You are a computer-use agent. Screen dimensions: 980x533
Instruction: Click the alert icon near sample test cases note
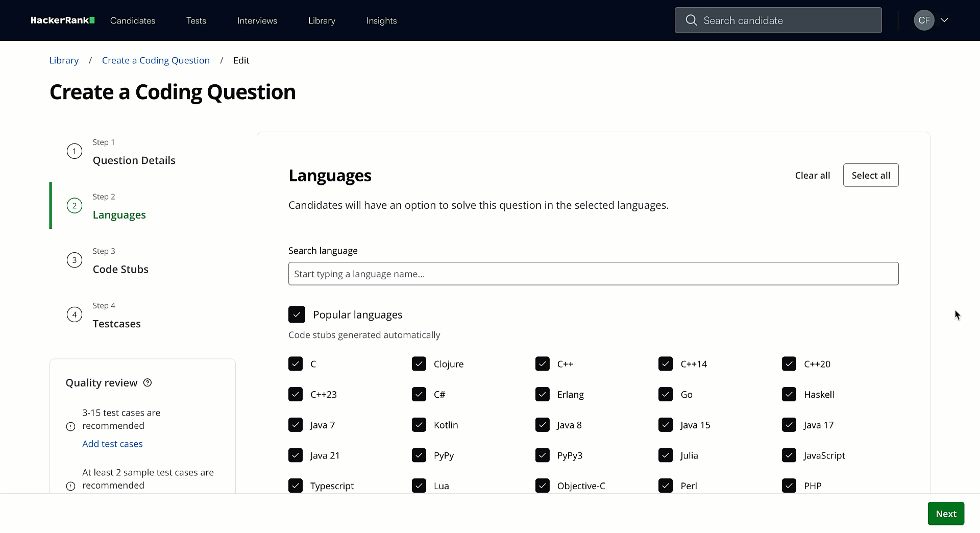(70, 487)
